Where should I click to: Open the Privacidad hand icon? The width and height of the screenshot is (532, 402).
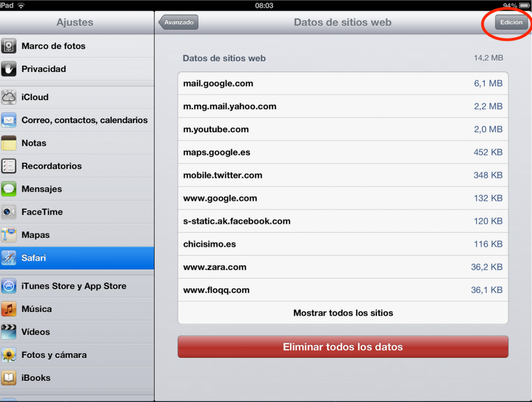[8, 69]
